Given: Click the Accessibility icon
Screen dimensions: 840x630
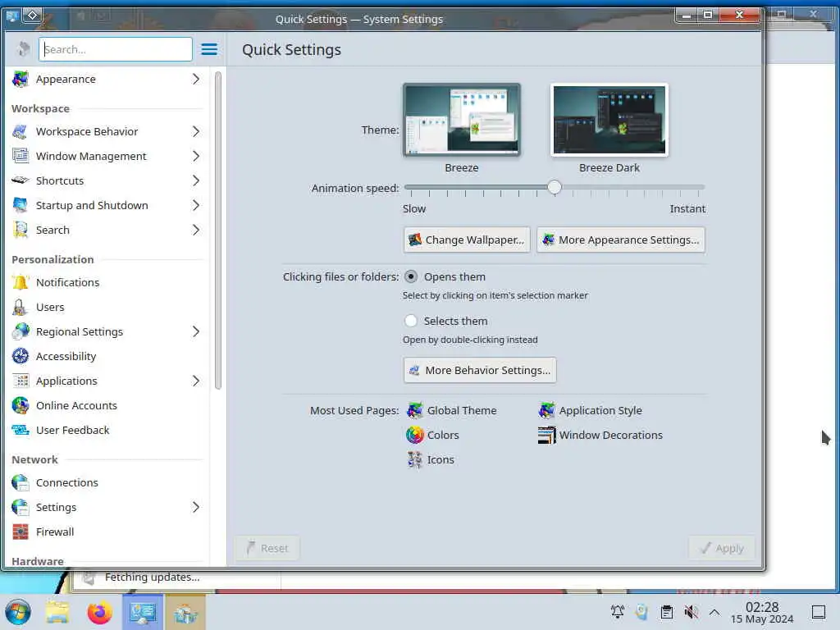Looking at the screenshot, I should pos(21,356).
